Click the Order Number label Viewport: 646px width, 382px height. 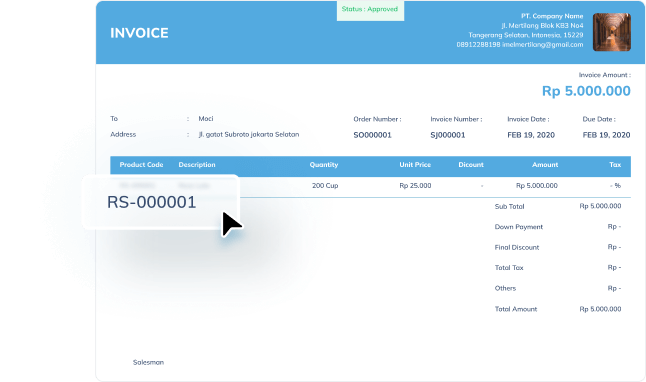click(377, 119)
